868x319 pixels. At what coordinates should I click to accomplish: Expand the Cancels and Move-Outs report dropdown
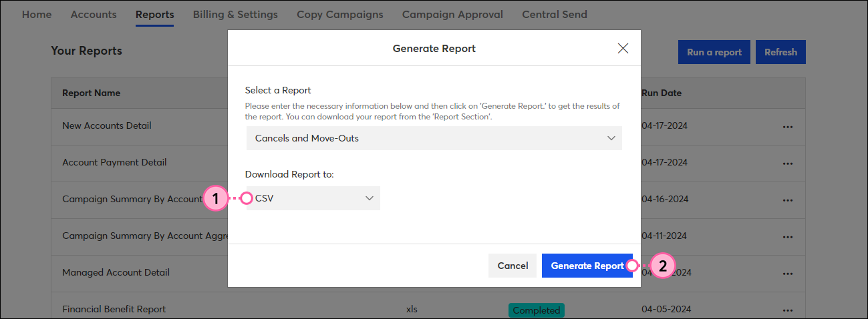tap(434, 138)
